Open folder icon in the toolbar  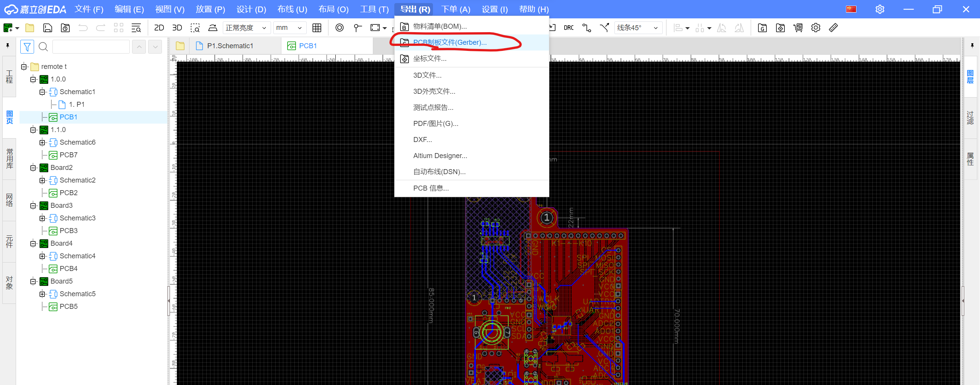[x=29, y=28]
